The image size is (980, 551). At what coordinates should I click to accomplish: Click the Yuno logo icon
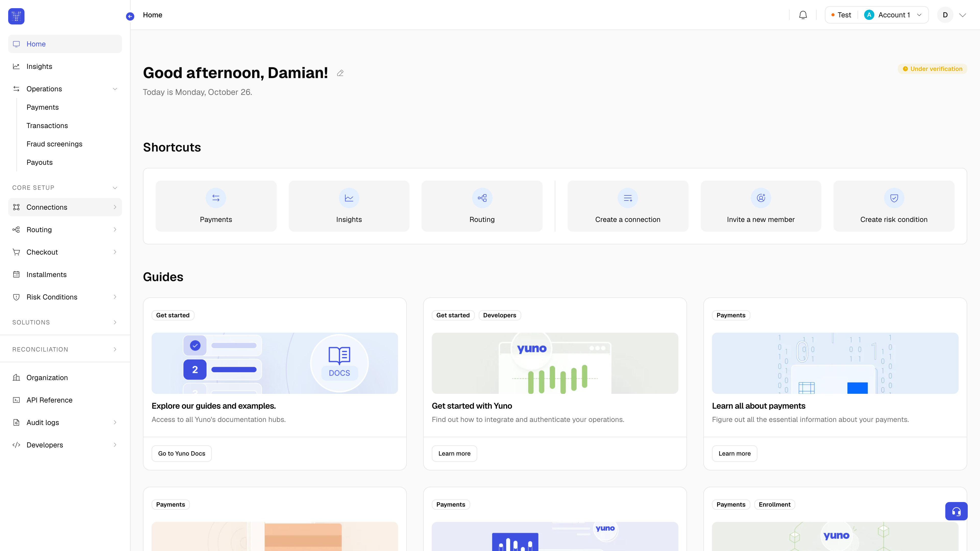(16, 16)
